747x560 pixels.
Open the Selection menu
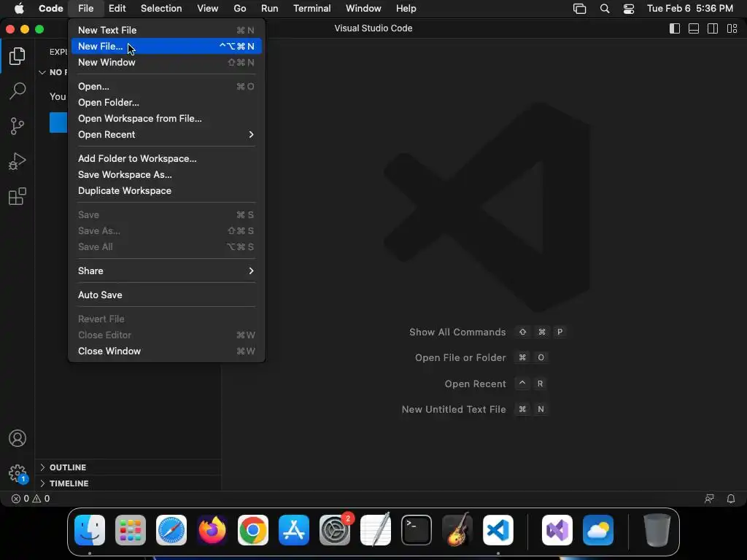161,9
